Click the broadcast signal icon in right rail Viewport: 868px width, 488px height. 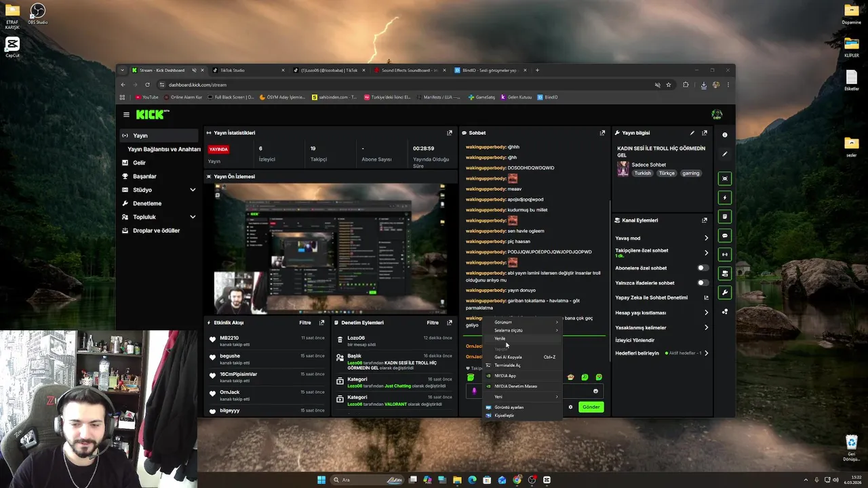pyautogui.click(x=725, y=255)
